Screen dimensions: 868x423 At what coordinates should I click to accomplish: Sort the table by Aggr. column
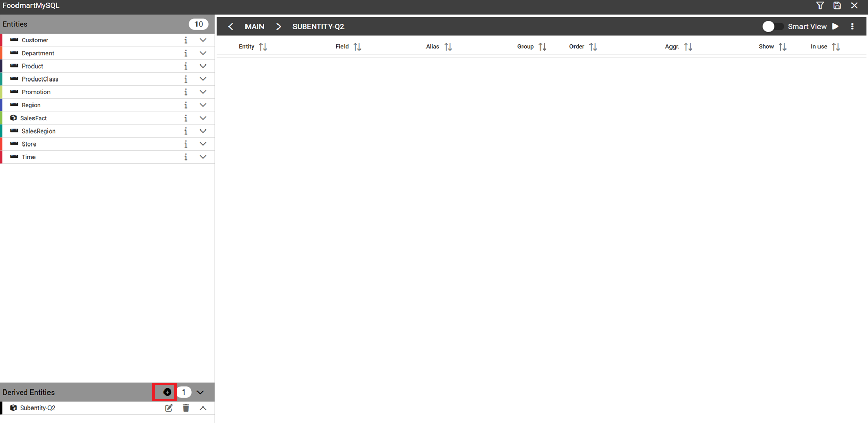[x=688, y=47]
